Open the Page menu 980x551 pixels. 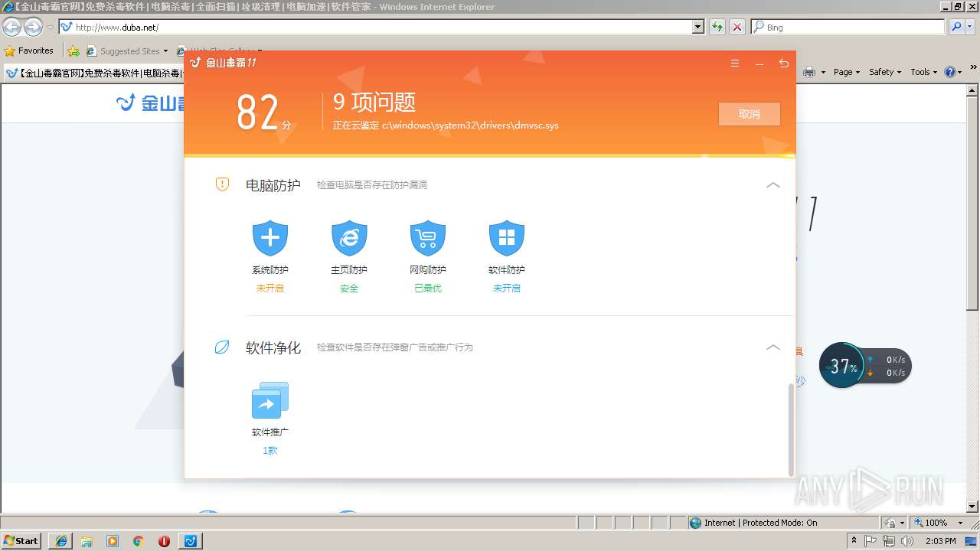pos(848,72)
